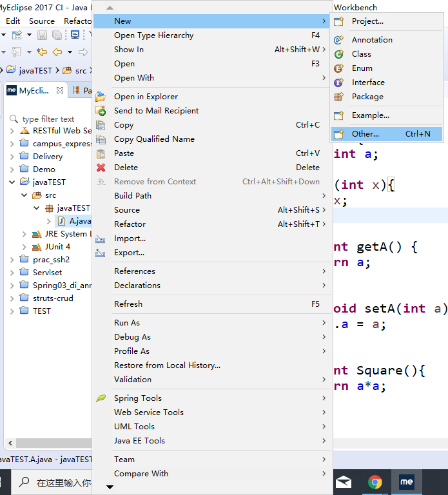Click the Annotation icon in the submenu

(339, 40)
